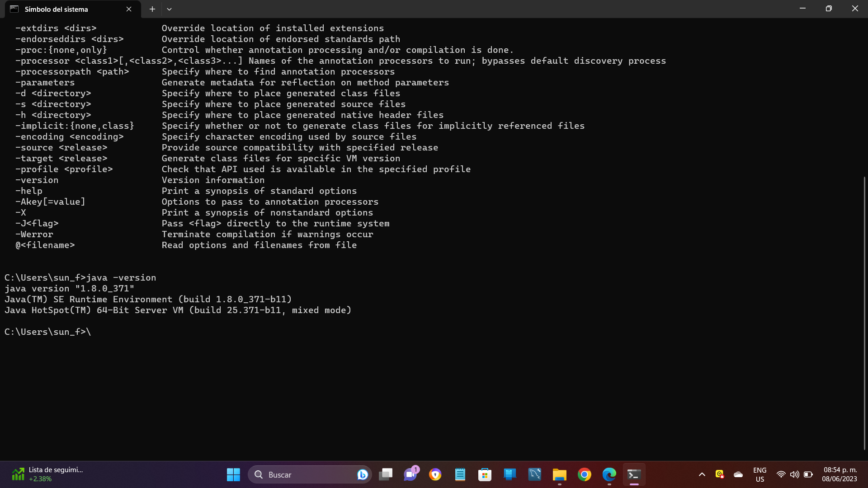Click the '-help' option text
This screenshot has height=488, width=868.
click(x=28, y=191)
